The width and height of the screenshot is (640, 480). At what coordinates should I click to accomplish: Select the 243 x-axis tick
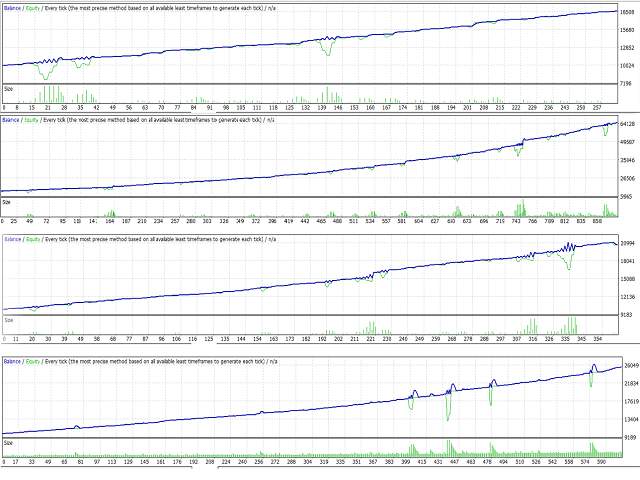(564, 108)
